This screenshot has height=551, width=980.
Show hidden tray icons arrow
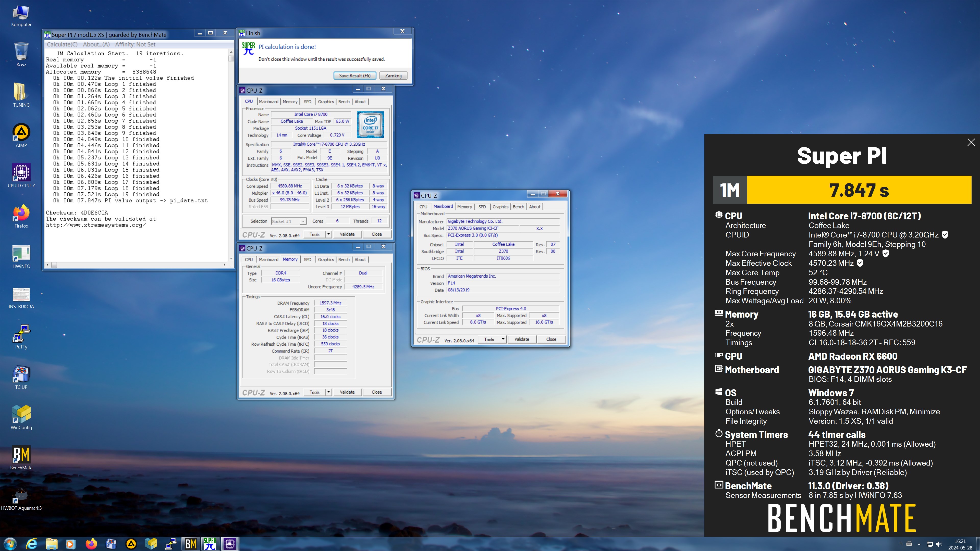(x=919, y=544)
